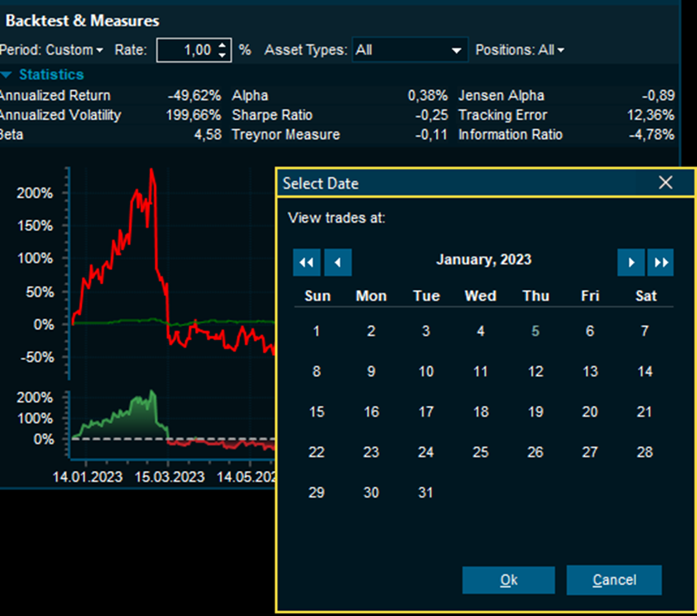
Task: Collapse the Statistics section
Action: tap(7, 75)
